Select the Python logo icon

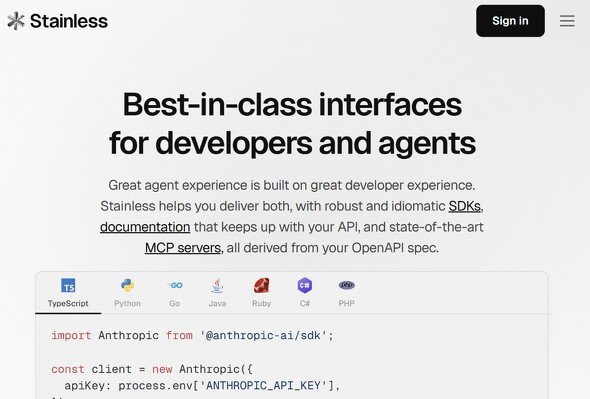pos(128,285)
